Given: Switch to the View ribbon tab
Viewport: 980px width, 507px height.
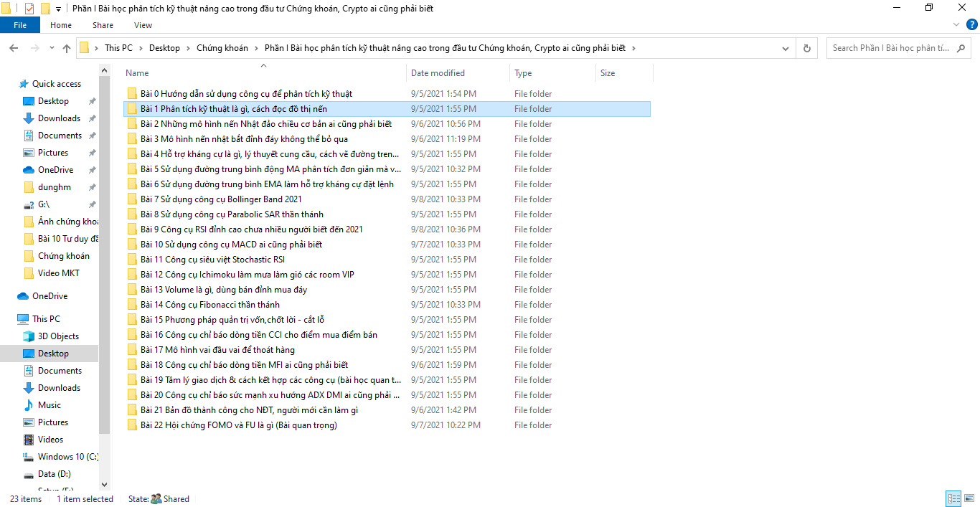Looking at the screenshot, I should pyautogui.click(x=143, y=25).
